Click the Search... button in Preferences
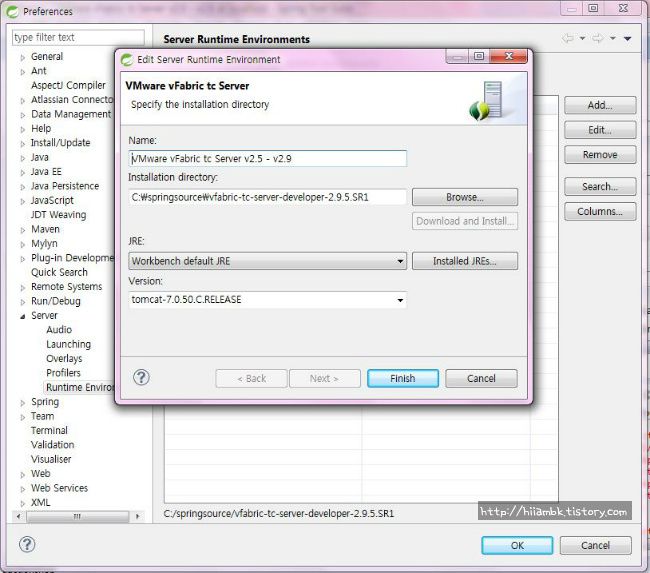 (x=600, y=187)
